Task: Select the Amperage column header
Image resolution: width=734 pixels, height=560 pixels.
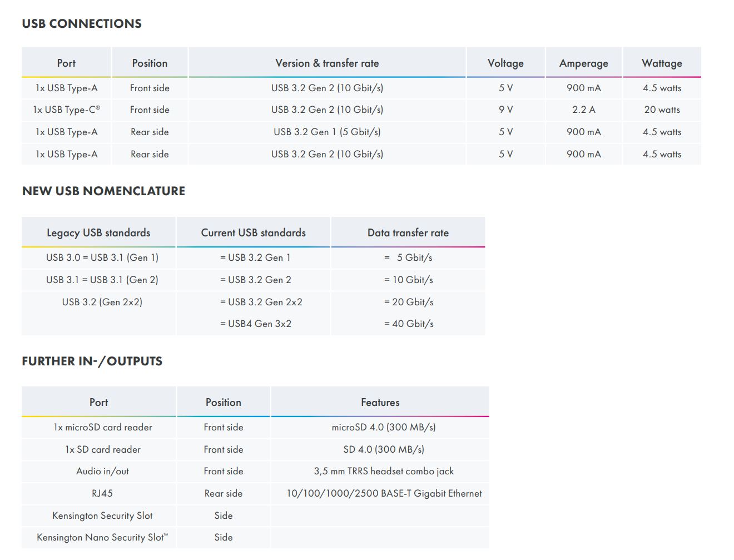Action: tap(584, 63)
